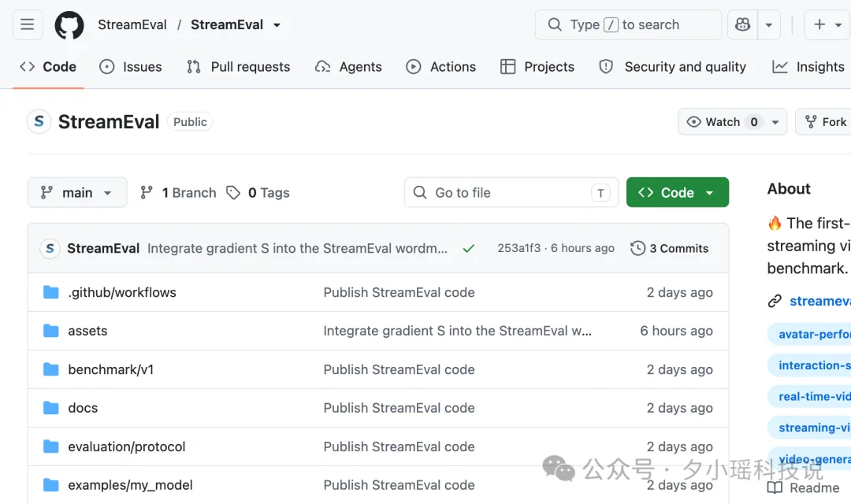Open the Projects tab

click(537, 67)
